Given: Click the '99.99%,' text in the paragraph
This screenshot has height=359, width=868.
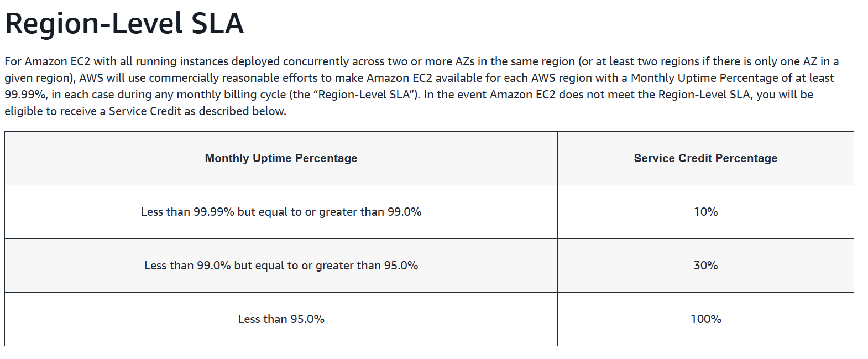Looking at the screenshot, I should tap(26, 95).
